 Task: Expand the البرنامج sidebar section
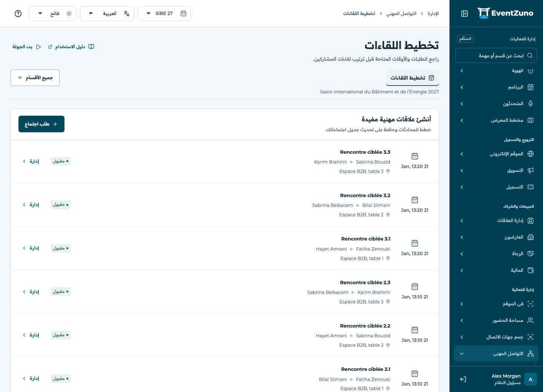pos(496,87)
